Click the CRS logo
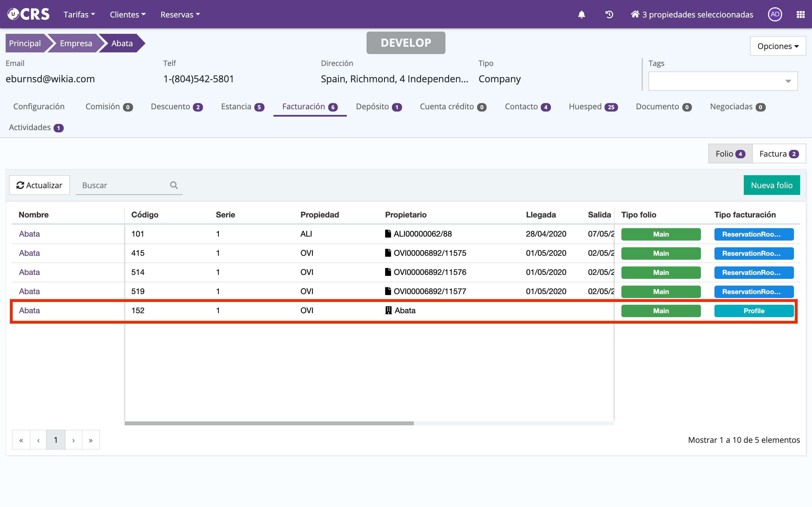 pyautogui.click(x=29, y=14)
